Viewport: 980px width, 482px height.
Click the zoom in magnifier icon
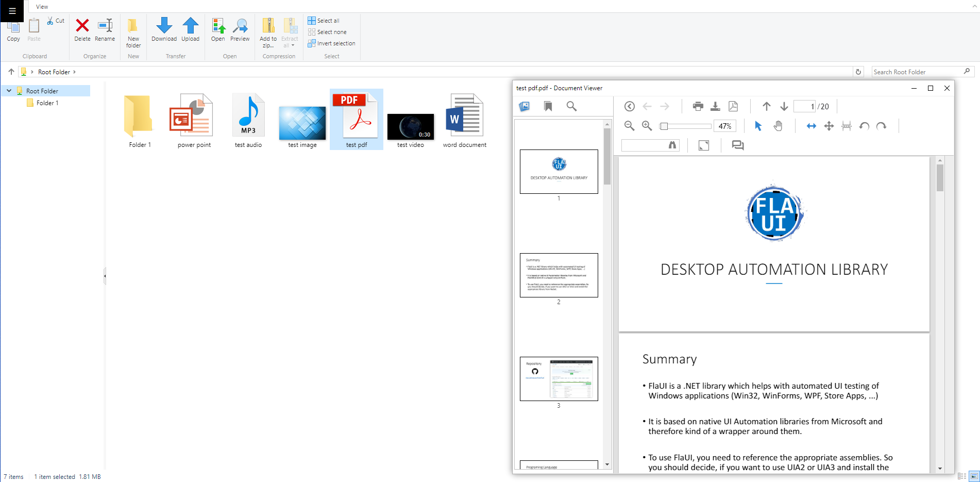tap(647, 126)
